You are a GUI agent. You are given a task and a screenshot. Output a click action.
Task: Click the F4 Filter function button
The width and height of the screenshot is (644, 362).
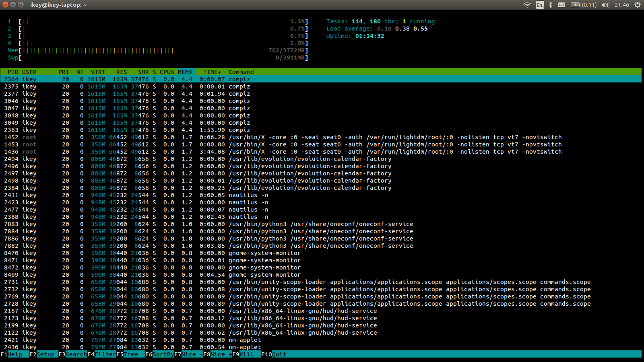(102, 354)
